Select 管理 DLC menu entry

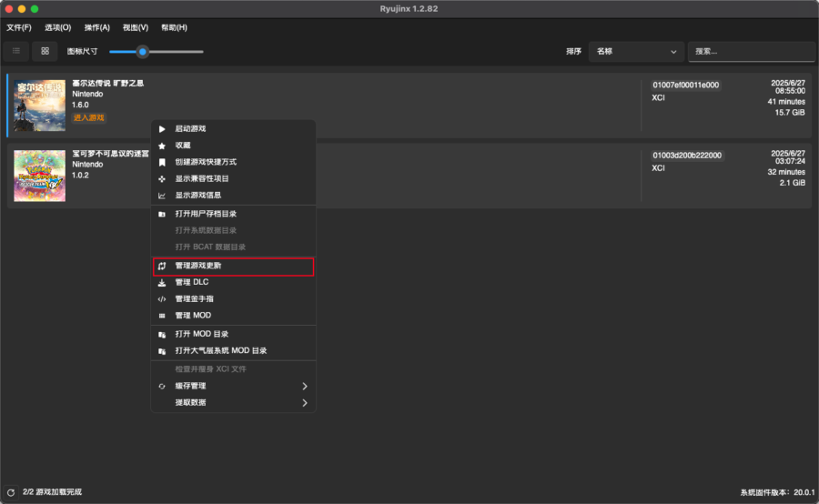point(234,283)
